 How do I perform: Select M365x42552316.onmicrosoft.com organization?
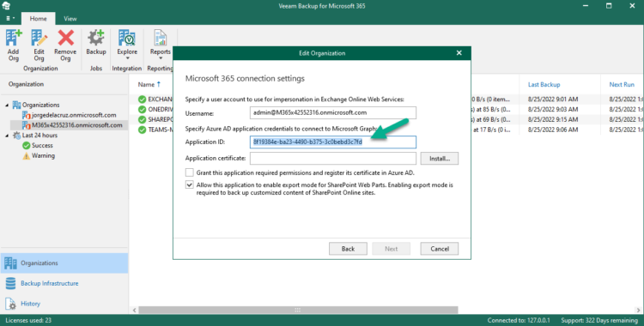72,125
